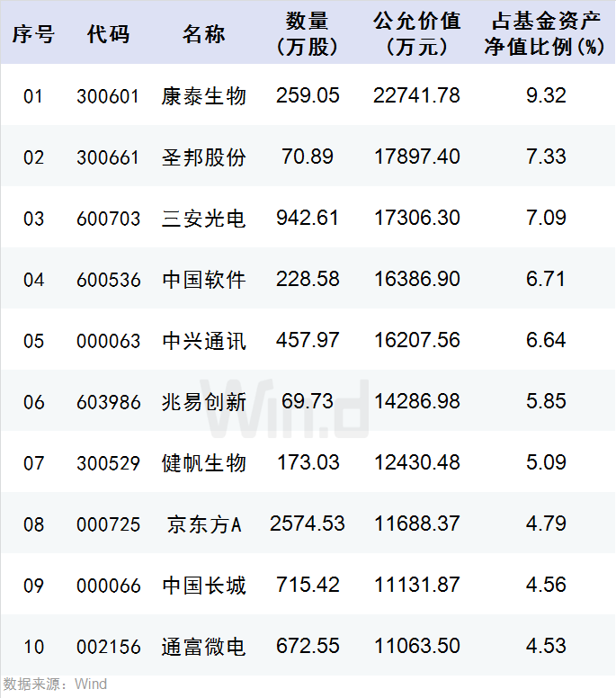Click ratio value 6.71
The image size is (616, 698).
pyautogui.click(x=545, y=279)
